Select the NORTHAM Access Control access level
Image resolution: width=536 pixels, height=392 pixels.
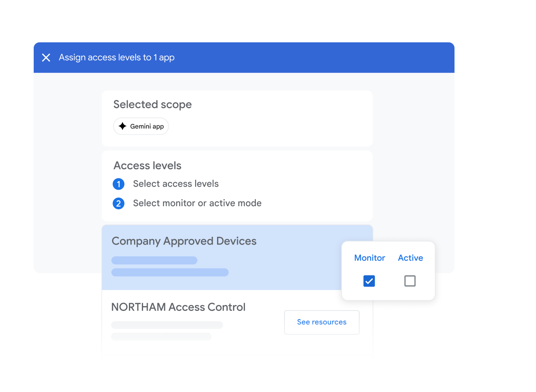tap(178, 307)
